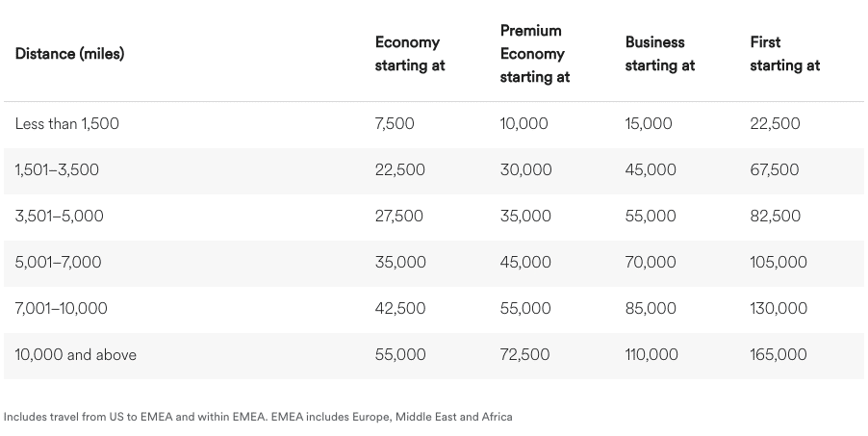Image resolution: width=868 pixels, height=436 pixels.
Task: Click the 3,501–5,000 distance row label
Action: (x=59, y=216)
